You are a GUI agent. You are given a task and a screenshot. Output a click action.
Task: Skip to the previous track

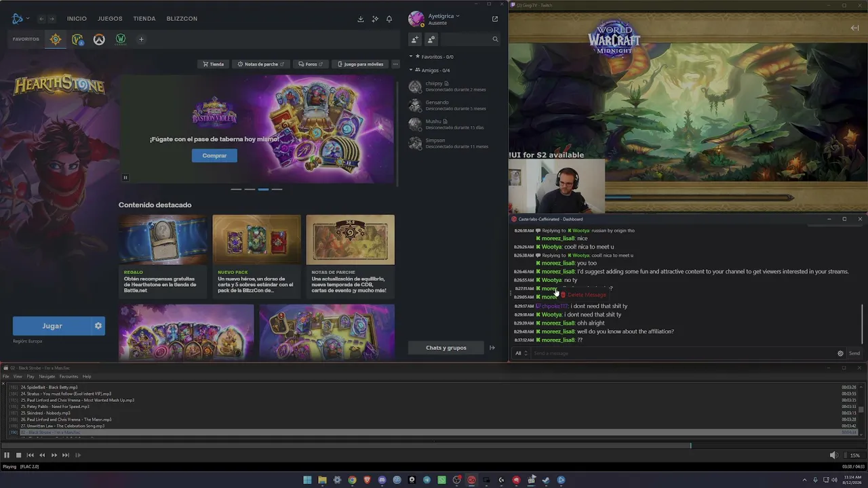point(30,455)
